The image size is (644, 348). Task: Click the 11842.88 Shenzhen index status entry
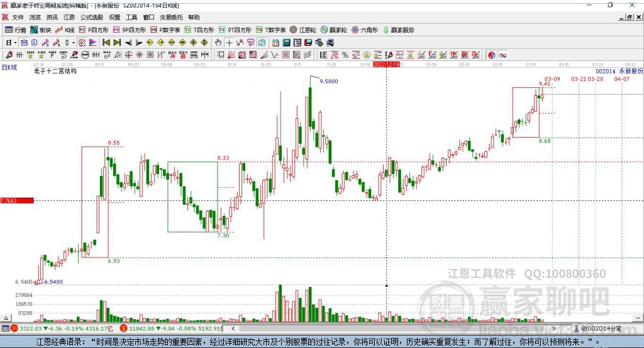[172, 329]
